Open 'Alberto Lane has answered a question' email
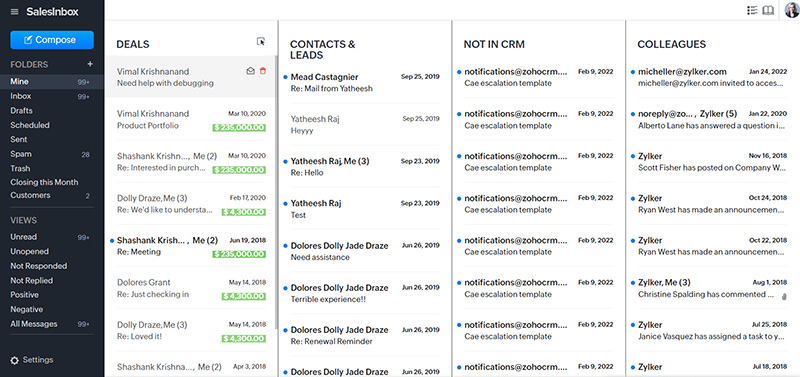 click(711, 119)
